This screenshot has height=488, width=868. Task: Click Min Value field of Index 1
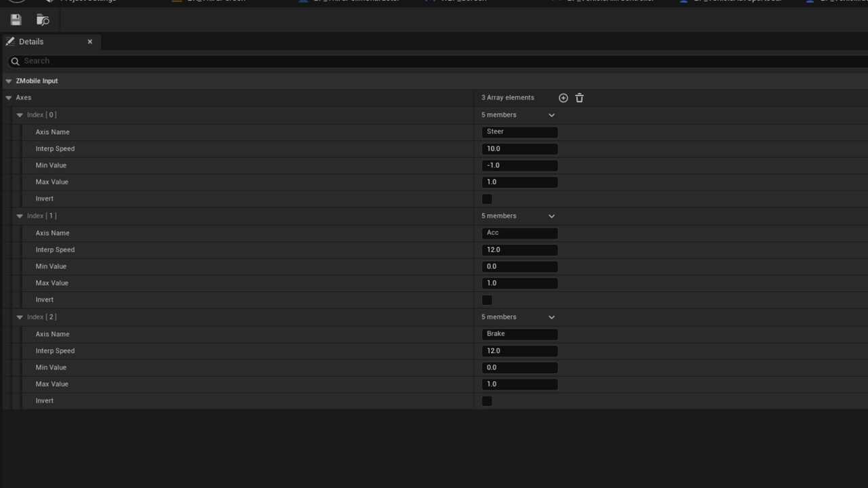point(520,266)
